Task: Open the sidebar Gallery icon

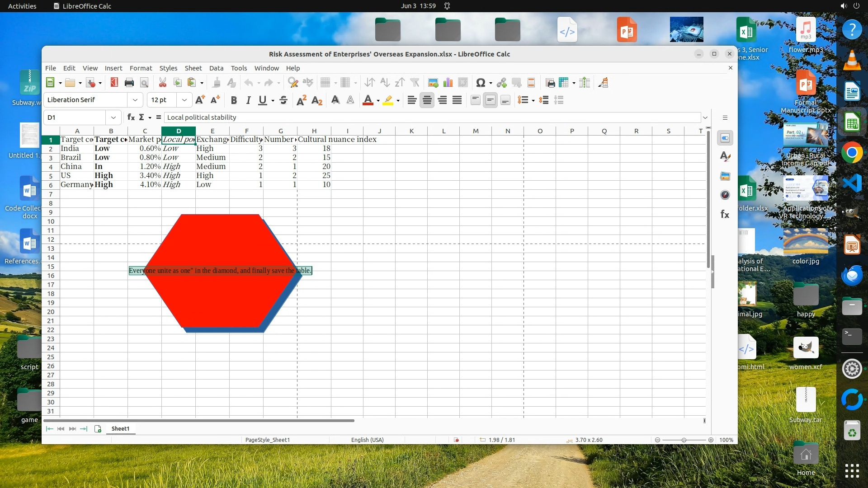Action: pos(725,176)
